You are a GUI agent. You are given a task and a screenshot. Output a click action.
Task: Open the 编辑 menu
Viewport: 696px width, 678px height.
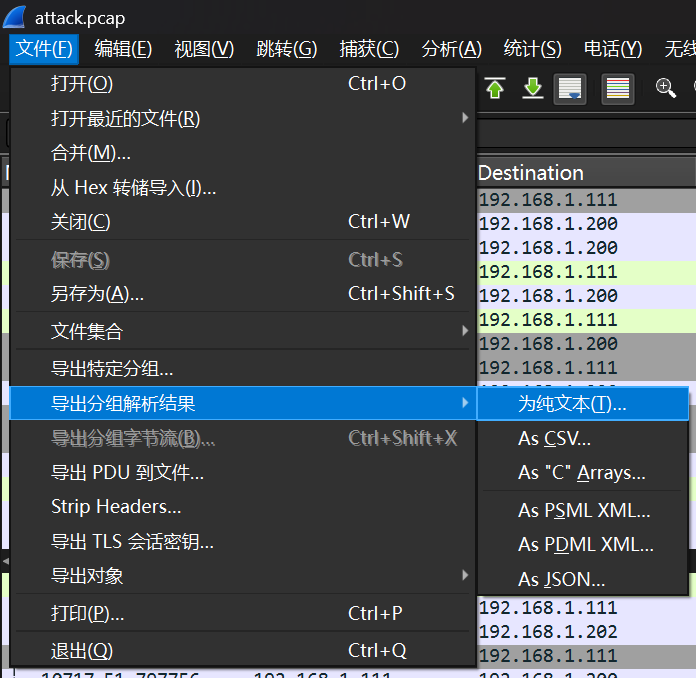tap(123, 49)
